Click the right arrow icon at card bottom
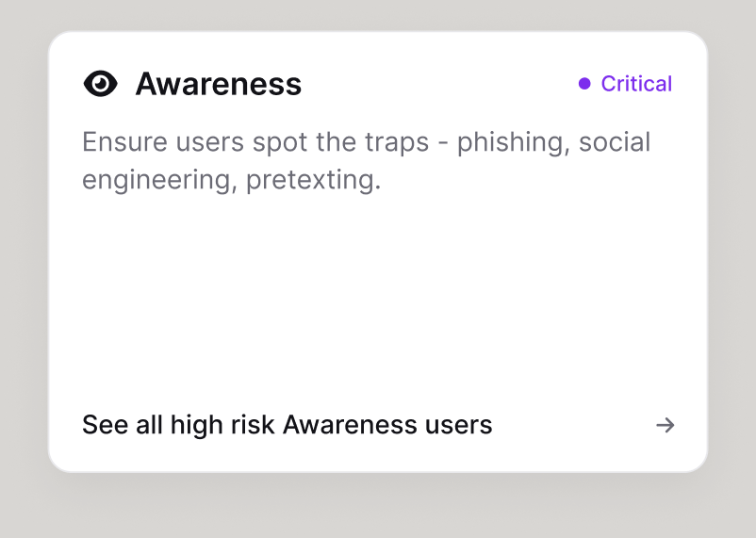The height and width of the screenshot is (538, 756). point(665,425)
